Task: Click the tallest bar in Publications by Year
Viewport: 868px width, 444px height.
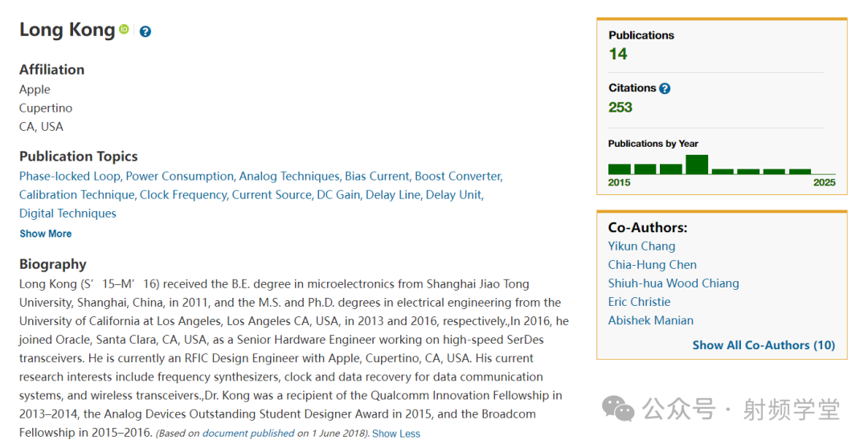Action: click(x=696, y=165)
